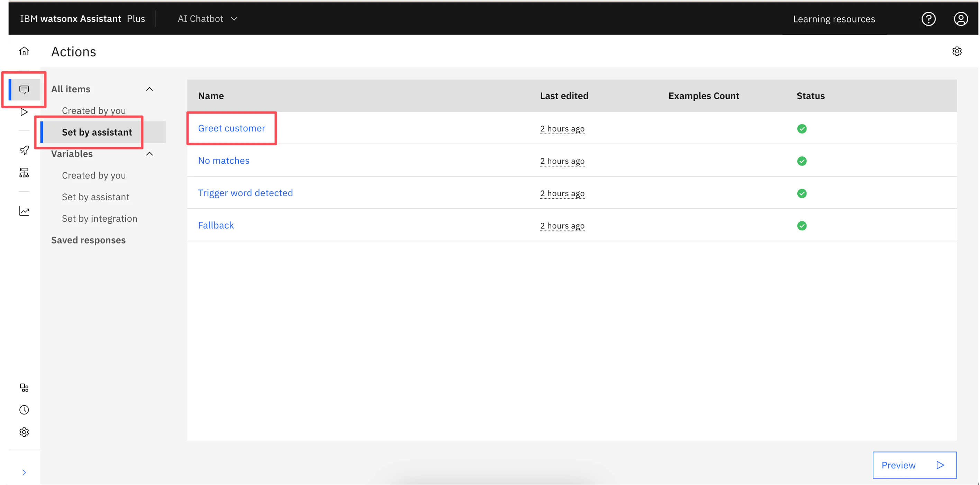Select Saved responses in the panel

(x=88, y=240)
